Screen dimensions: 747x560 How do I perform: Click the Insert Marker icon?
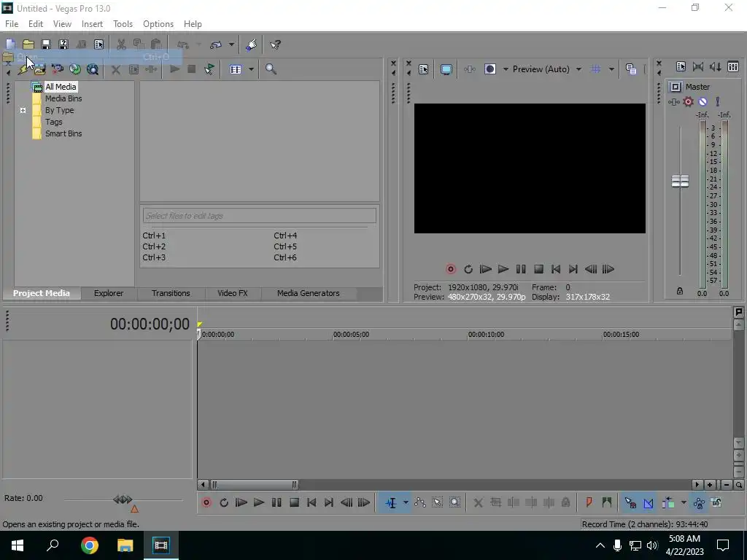point(589,503)
